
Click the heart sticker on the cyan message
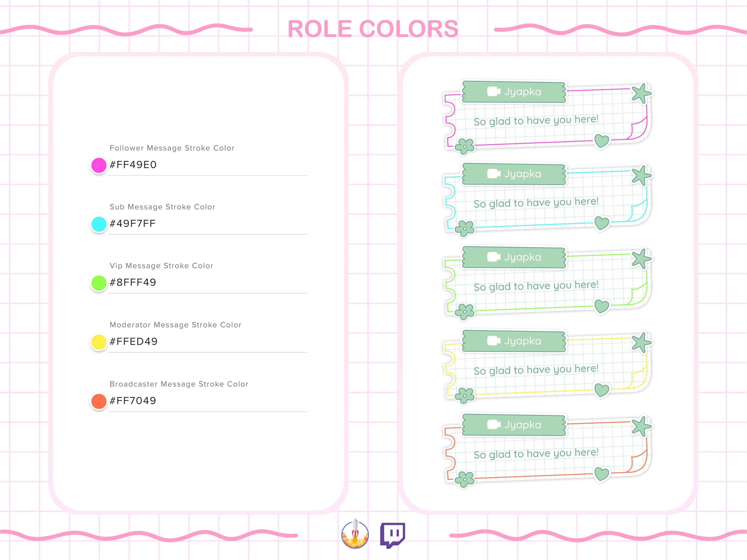[x=602, y=223]
